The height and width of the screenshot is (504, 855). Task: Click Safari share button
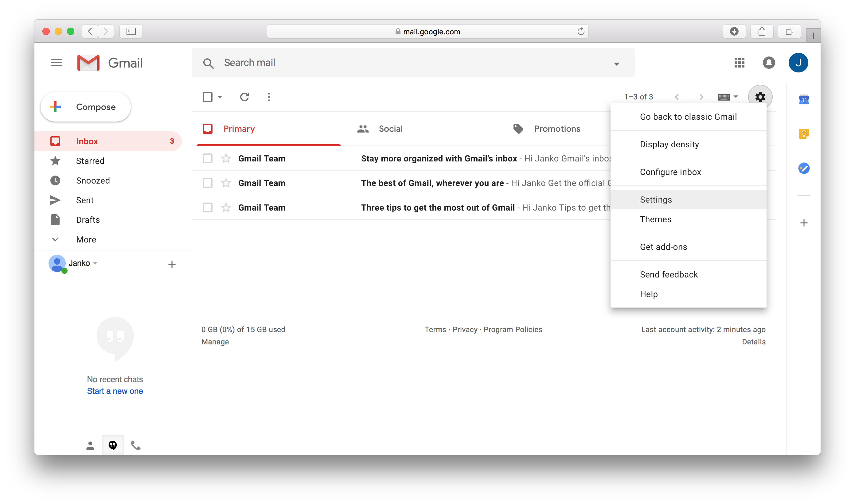[x=762, y=31]
